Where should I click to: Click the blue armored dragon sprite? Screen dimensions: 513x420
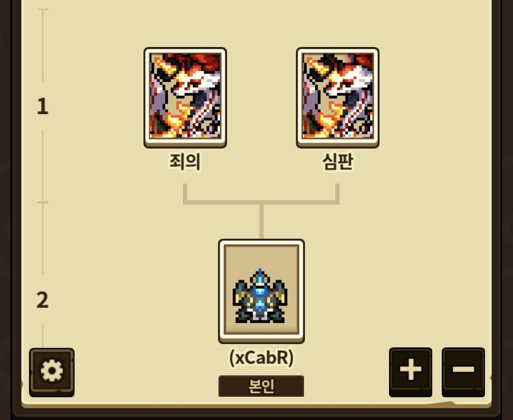(x=260, y=296)
